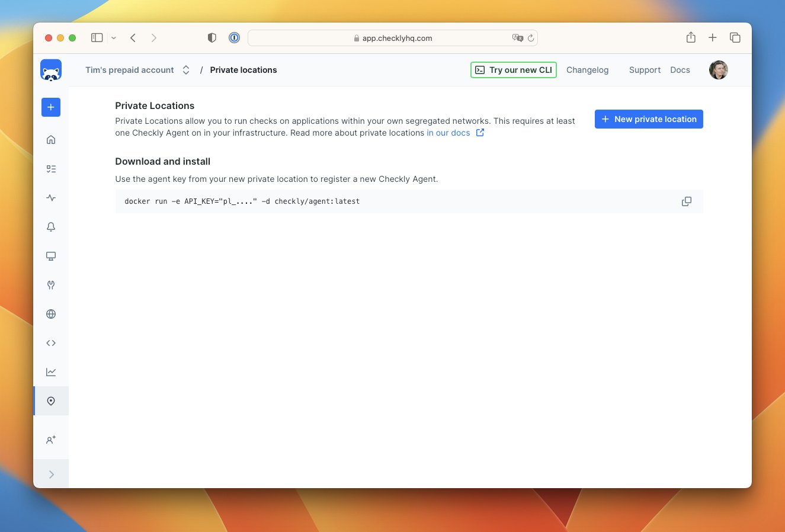Select the private locations pin icon
The image size is (785, 532).
(x=51, y=401)
